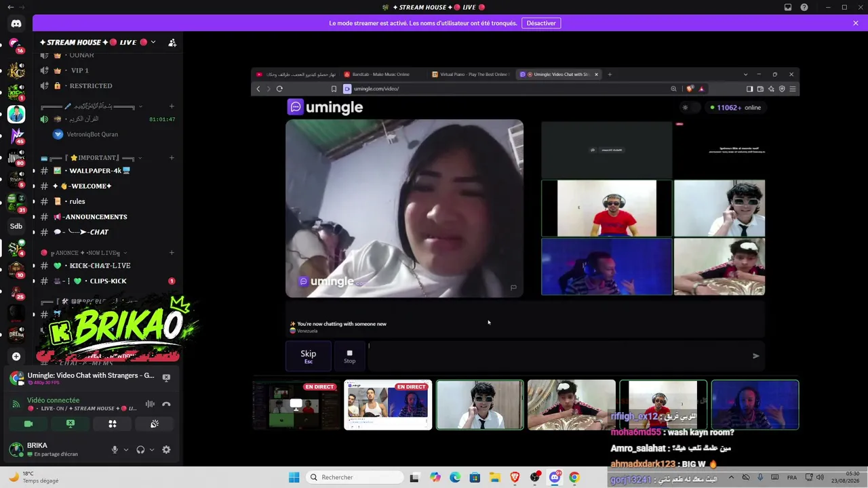Reload the umingle page in shared browser
This screenshot has width=868, height=488.
click(279, 89)
